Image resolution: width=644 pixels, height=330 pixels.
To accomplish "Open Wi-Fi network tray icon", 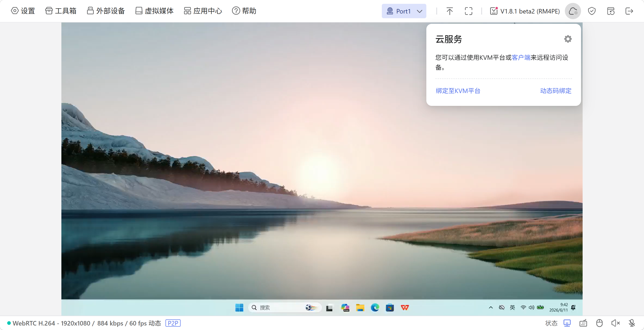I will (523, 308).
